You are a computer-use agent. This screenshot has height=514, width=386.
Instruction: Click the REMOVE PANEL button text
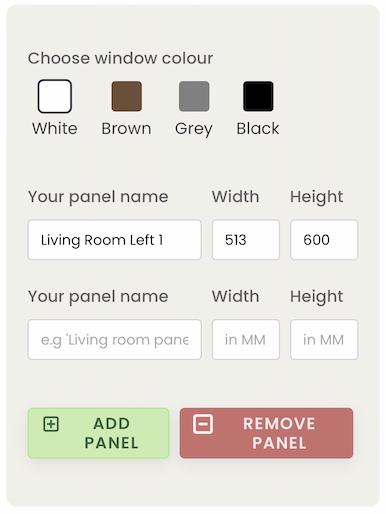click(x=279, y=433)
